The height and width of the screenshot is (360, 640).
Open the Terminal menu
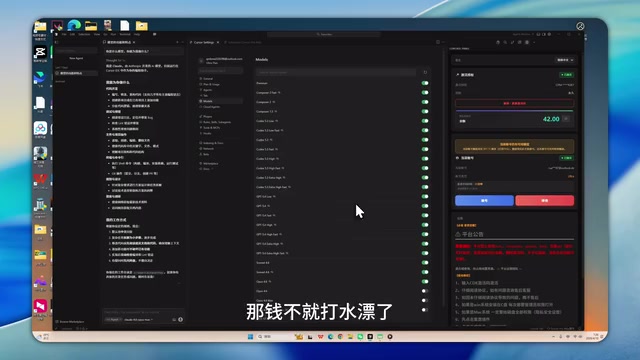click(x=125, y=34)
